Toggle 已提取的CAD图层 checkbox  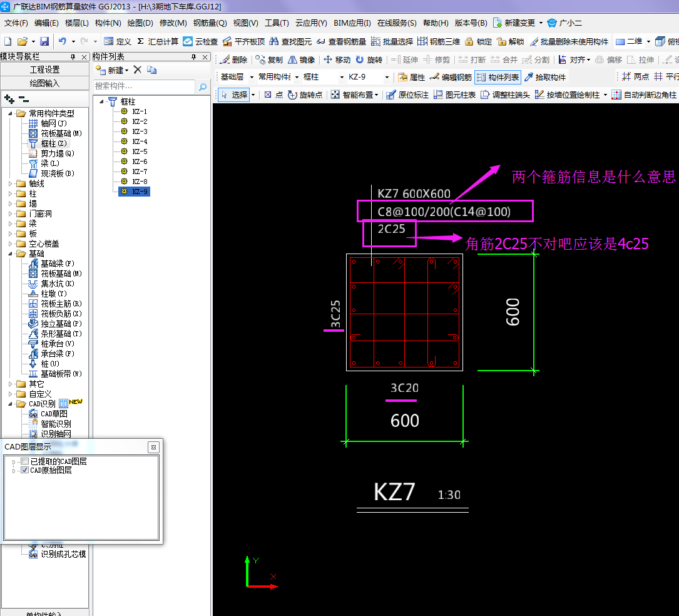pos(24,461)
